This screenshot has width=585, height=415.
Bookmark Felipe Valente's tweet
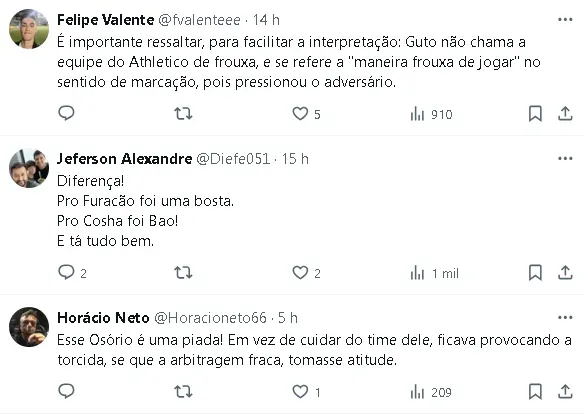[x=535, y=113]
